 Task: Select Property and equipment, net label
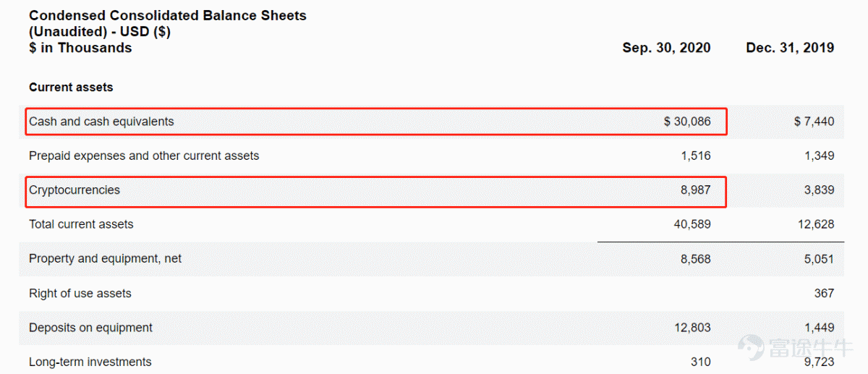click(106, 258)
